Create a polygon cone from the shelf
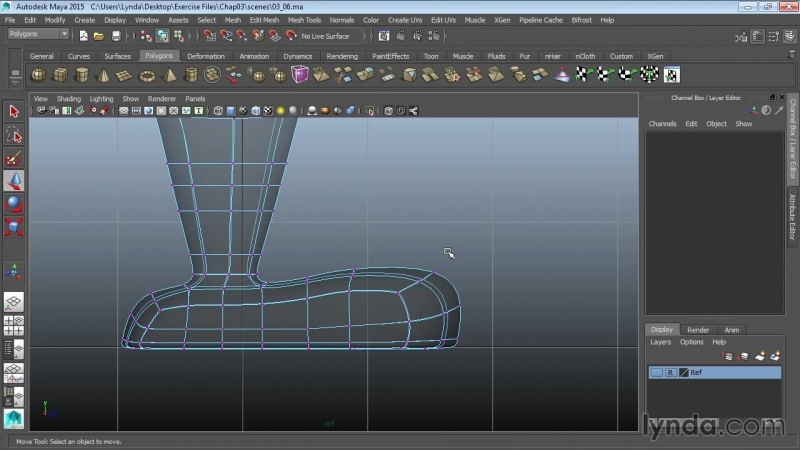The width and height of the screenshot is (800, 450). coord(104,76)
